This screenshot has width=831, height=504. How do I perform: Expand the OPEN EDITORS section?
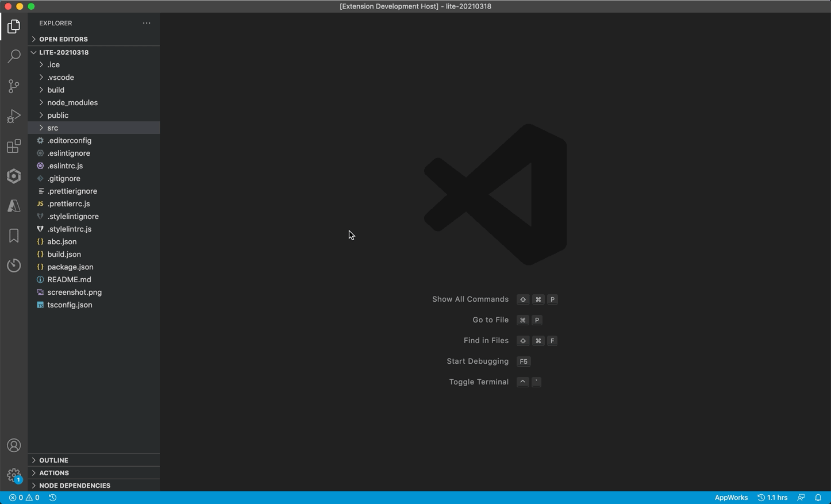click(x=94, y=39)
